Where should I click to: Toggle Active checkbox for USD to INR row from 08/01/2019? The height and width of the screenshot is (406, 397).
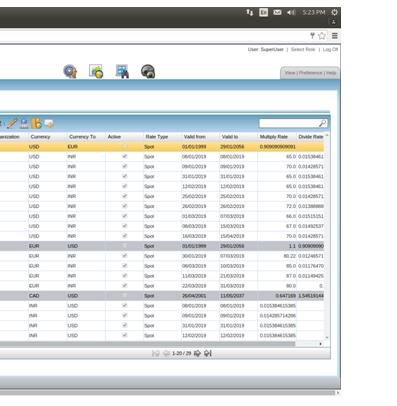click(125, 156)
